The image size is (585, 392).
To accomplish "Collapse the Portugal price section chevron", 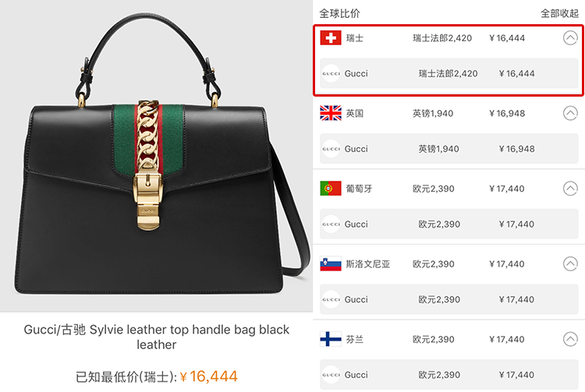I will (570, 188).
